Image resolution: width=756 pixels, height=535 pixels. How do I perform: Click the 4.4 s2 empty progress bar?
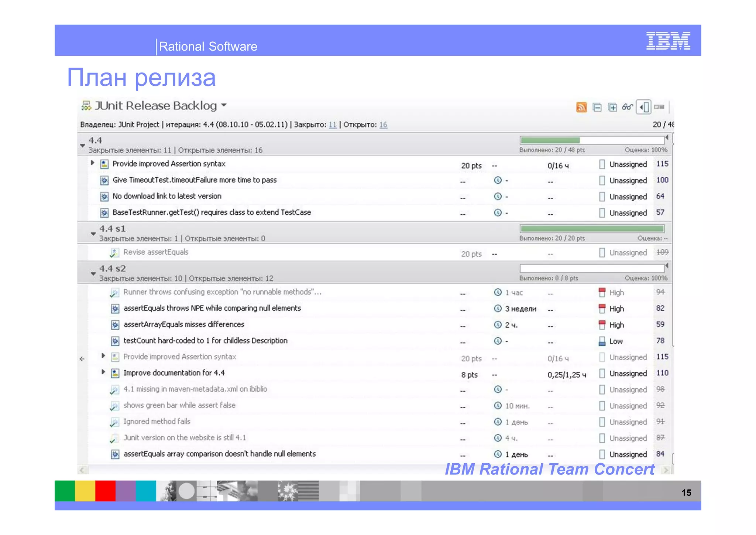click(592, 268)
